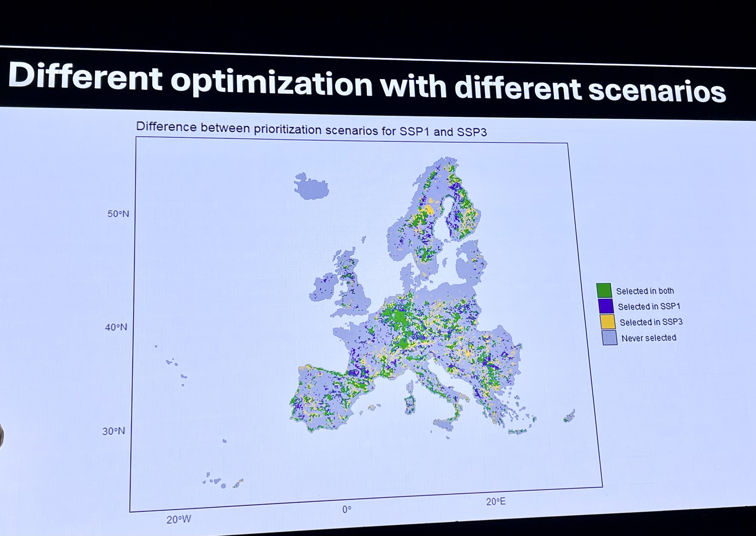Image resolution: width=756 pixels, height=536 pixels.
Task: Click the green 'Selected in both' swatch
Action: (604, 290)
